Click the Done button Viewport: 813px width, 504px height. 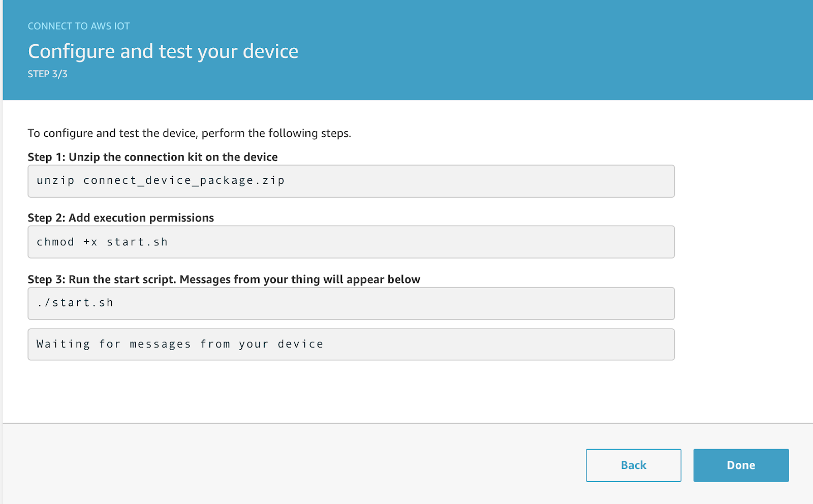click(741, 465)
